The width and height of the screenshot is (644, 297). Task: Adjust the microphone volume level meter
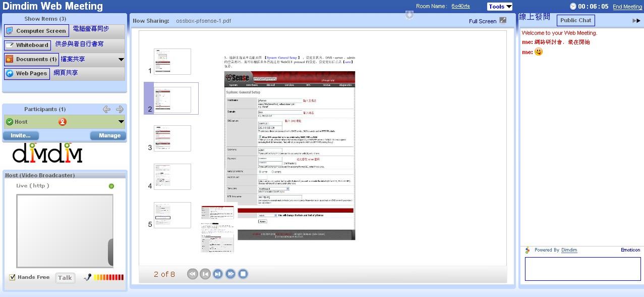[108, 277]
